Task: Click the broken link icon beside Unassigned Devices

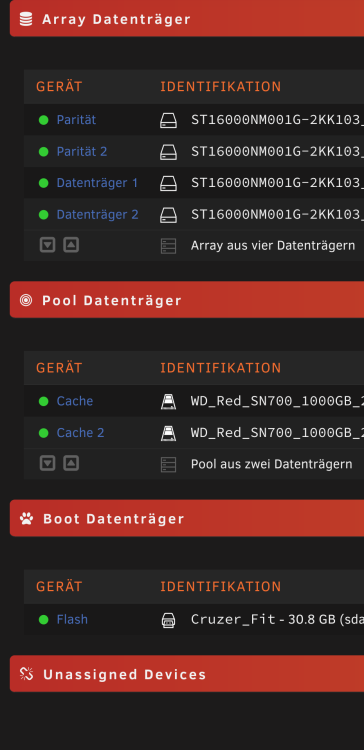Action: (26, 674)
